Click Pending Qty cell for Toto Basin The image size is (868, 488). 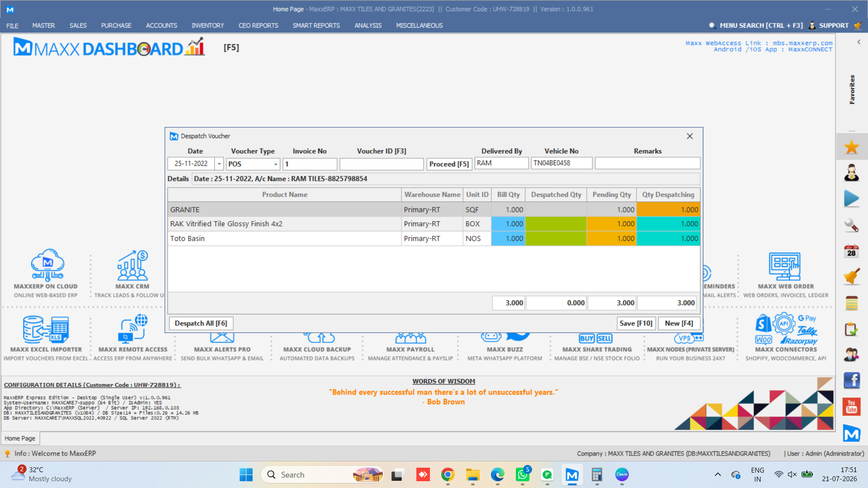pyautogui.click(x=611, y=239)
